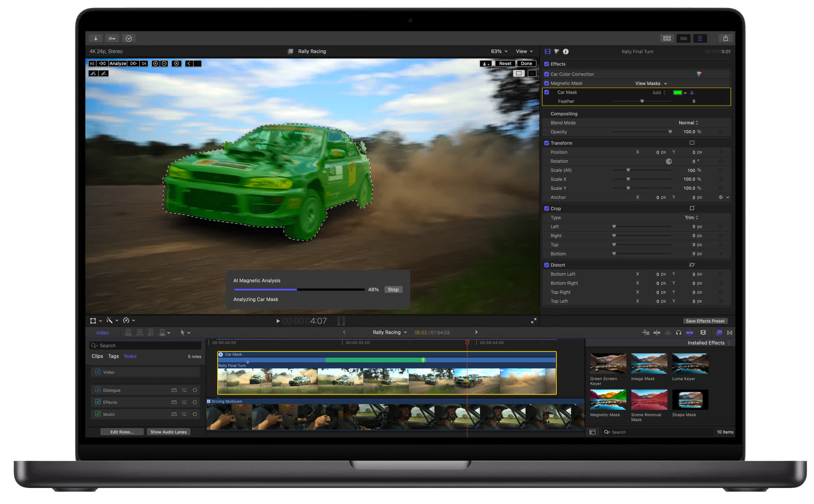The height and width of the screenshot is (504, 814).
Task: Click Show Audio Lanes
Action: point(168,432)
